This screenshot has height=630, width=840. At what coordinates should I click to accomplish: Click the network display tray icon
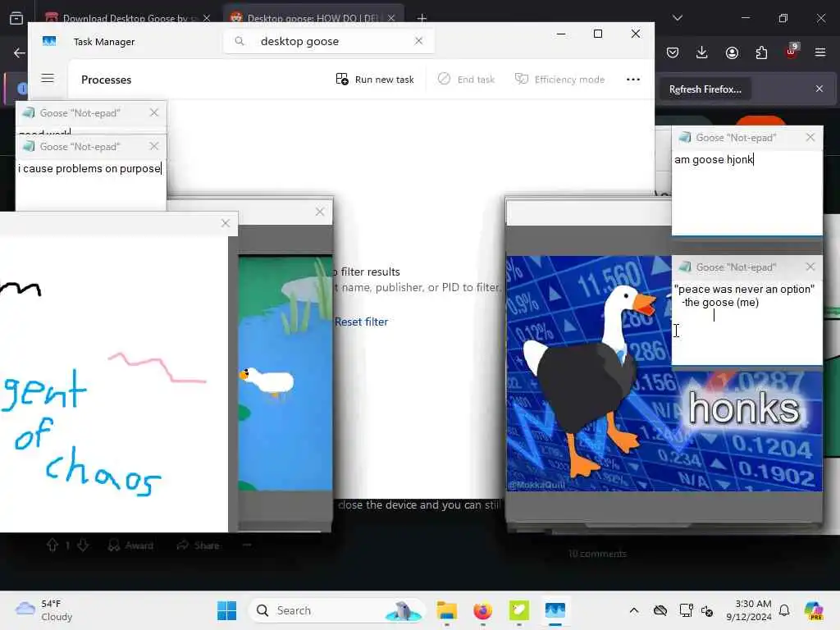click(x=686, y=610)
